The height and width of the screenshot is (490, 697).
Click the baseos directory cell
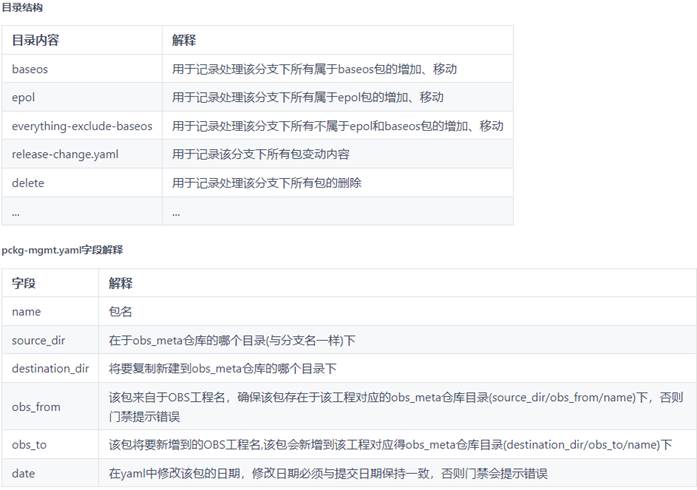click(30, 69)
